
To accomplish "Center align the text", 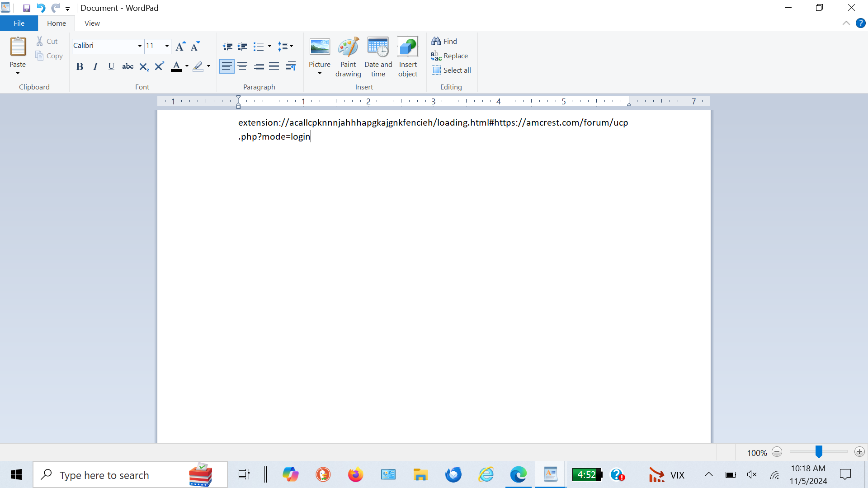I will pyautogui.click(x=242, y=67).
